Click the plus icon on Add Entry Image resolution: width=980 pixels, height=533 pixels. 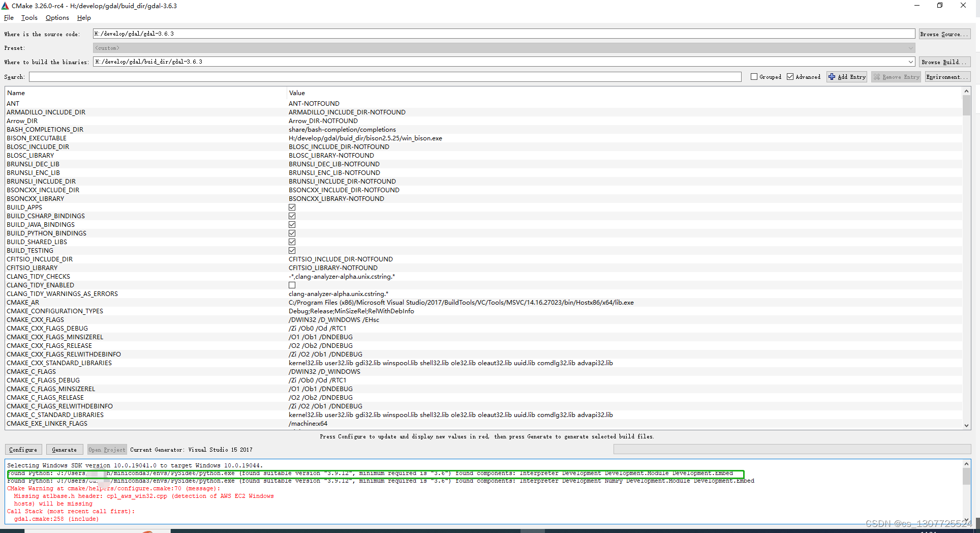click(832, 77)
